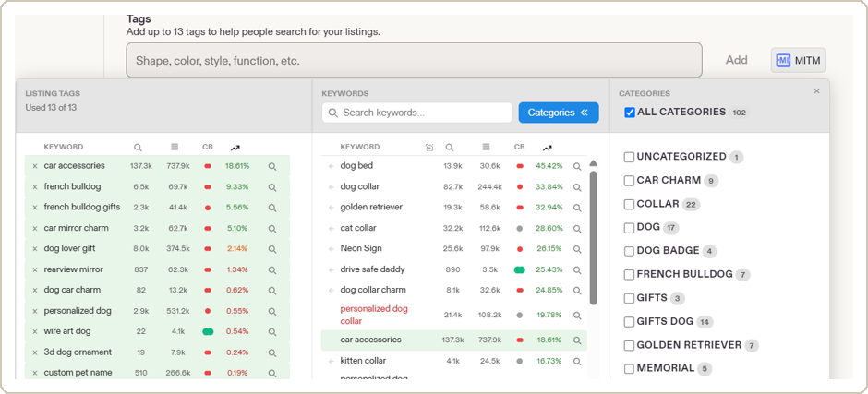Screen dimensions: 868x394
Task: Check the CAR CHARM category
Action: pos(629,181)
